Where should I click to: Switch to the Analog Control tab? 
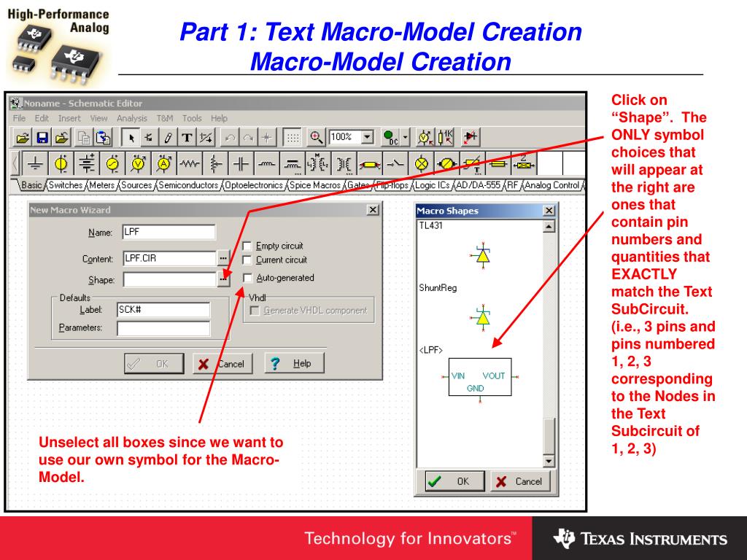(x=551, y=185)
